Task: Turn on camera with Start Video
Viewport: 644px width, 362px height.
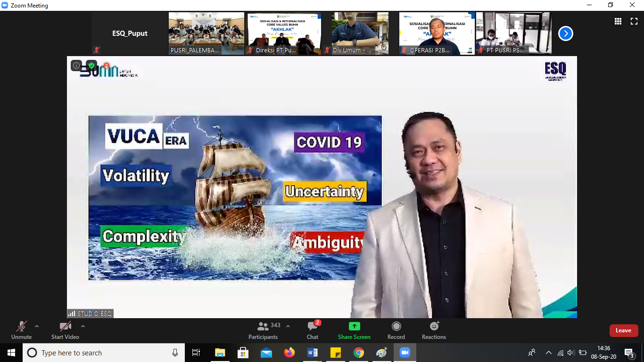Action: 65,330
